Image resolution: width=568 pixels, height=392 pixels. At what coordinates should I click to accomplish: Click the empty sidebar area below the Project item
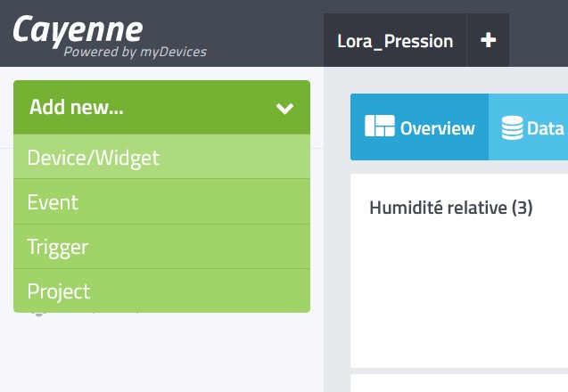click(161, 353)
